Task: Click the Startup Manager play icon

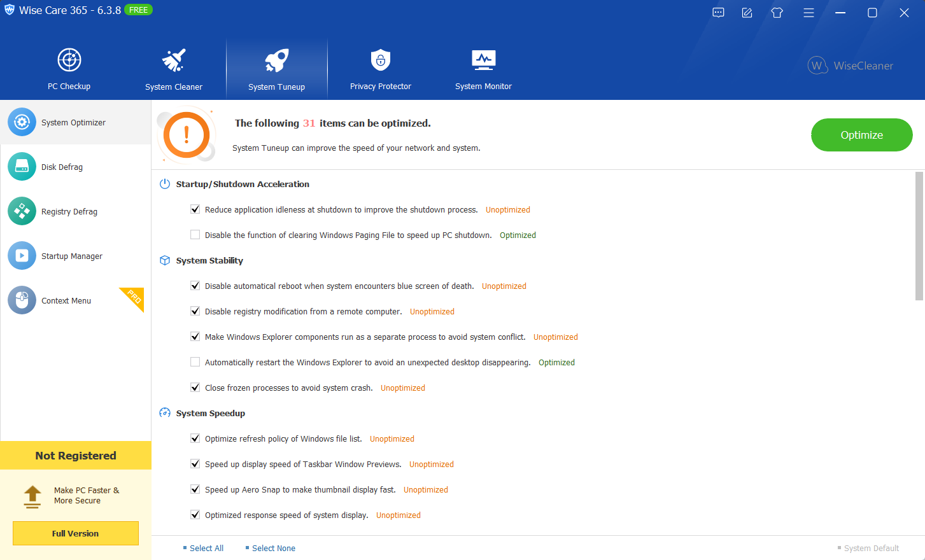Action: (22, 256)
